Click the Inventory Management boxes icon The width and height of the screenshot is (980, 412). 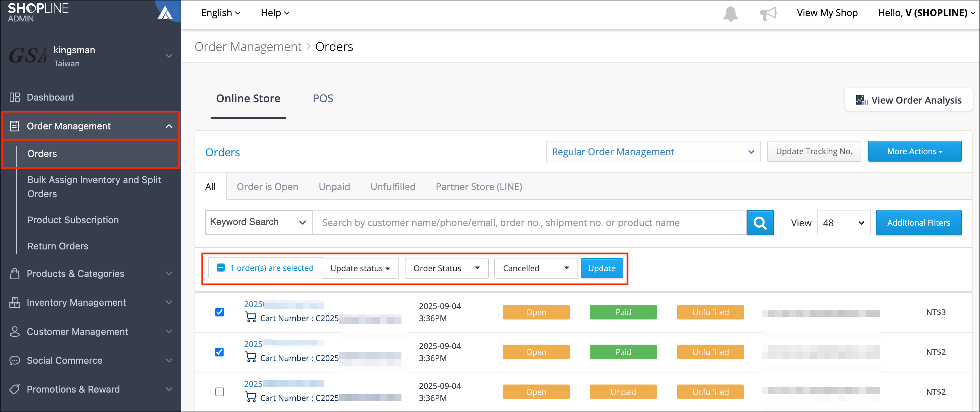pyautogui.click(x=14, y=302)
